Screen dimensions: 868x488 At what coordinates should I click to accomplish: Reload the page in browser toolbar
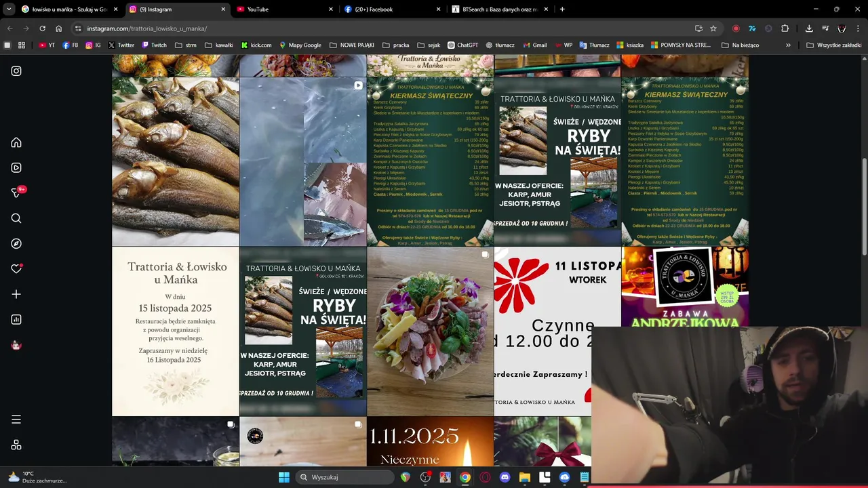point(42,28)
